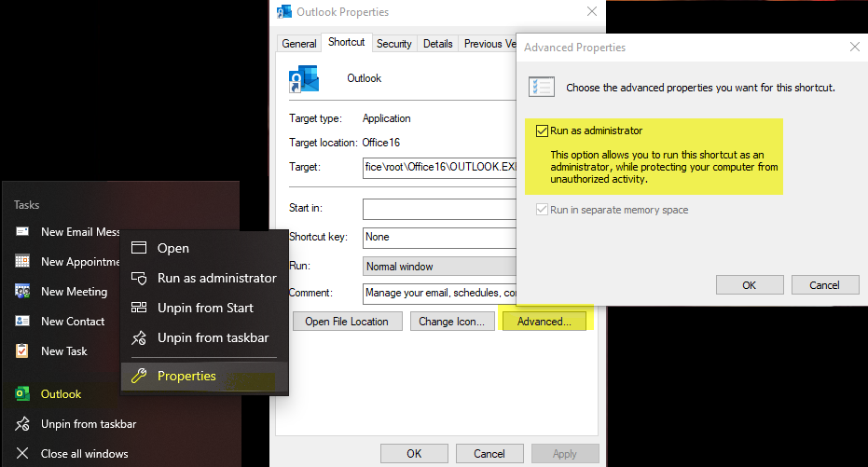Open Properties from the context menu
Viewport: 868px width, 467px height.
click(x=204, y=376)
